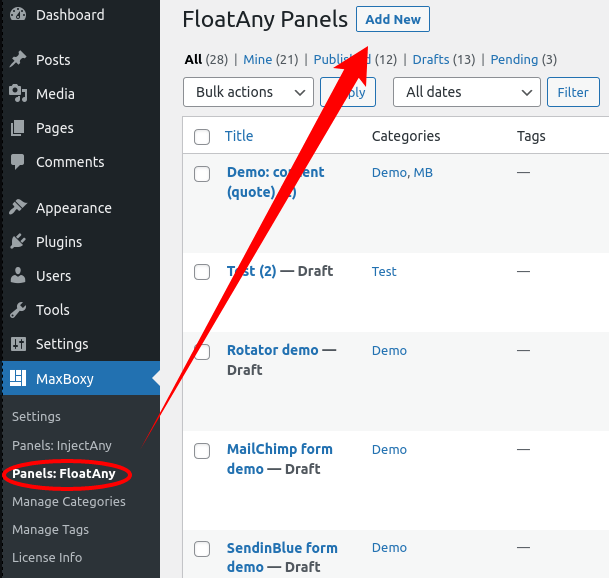Image resolution: width=609 pixels, height=578 pixels.
Task: Click the Pages icon in sidebar
Action: click(x=17, y=128)
